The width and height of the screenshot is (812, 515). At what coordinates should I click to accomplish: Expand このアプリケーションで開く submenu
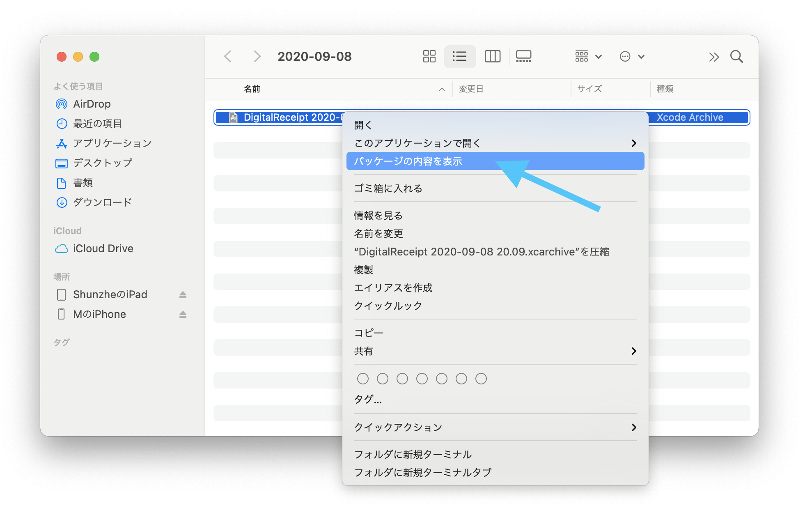(x=495, y=143)
